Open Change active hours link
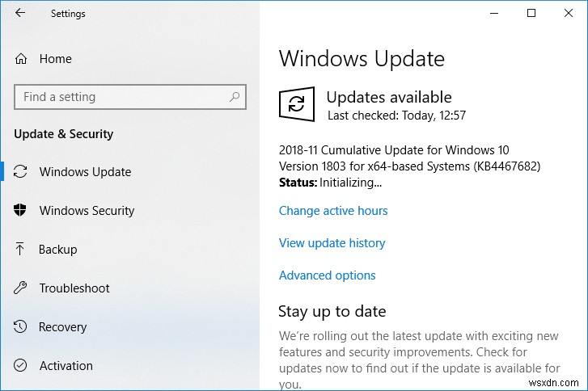Viewport: 588px width, 391px height. click(x=333, y=211)
